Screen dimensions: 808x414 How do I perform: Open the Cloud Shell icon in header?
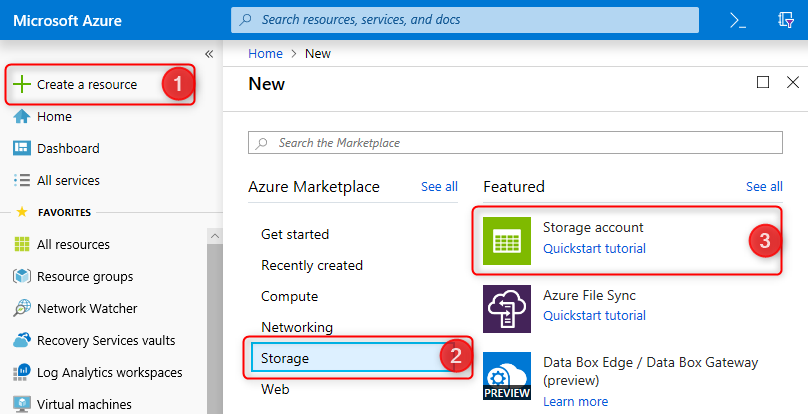pos(738,20)
